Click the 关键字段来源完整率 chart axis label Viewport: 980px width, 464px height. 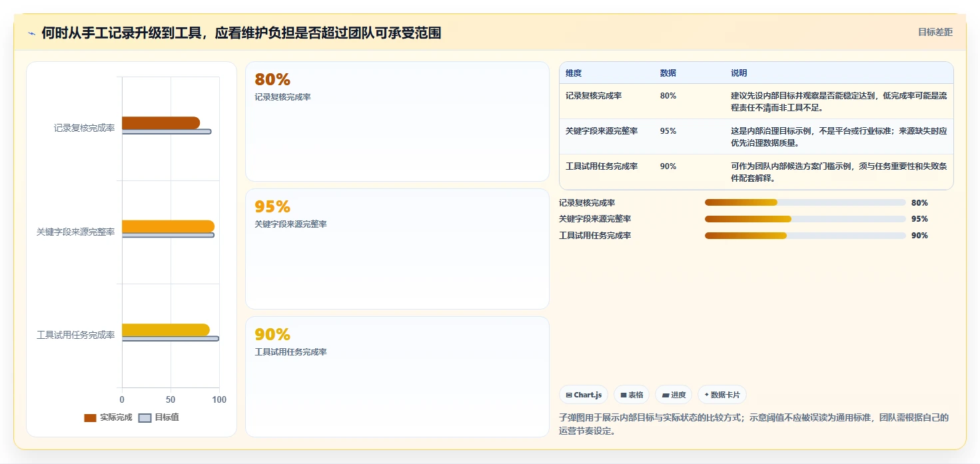point(76,232)
